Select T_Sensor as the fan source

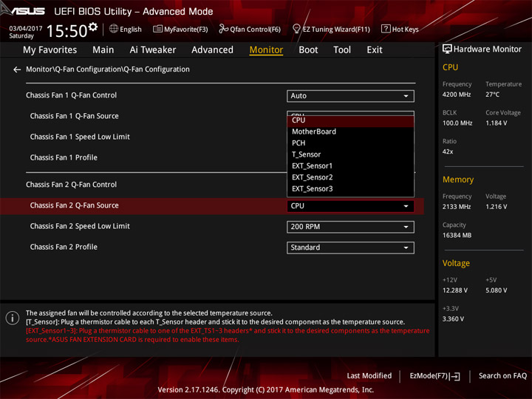(x=350, y=154)
